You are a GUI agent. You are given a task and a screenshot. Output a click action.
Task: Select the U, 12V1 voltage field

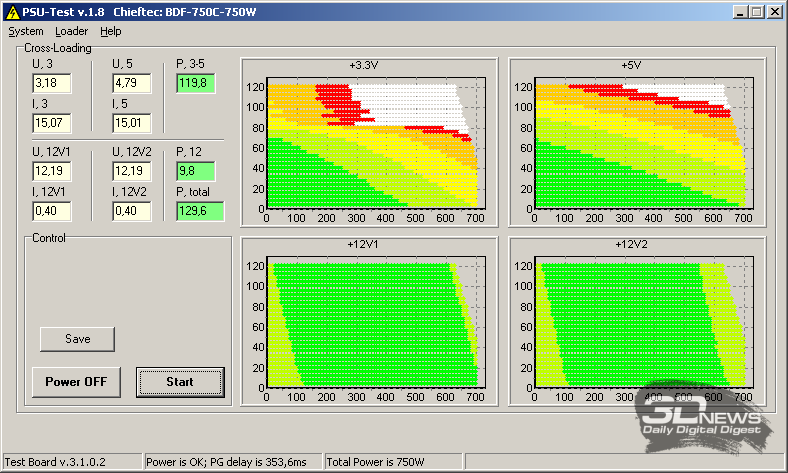click(x=51, y=171)
